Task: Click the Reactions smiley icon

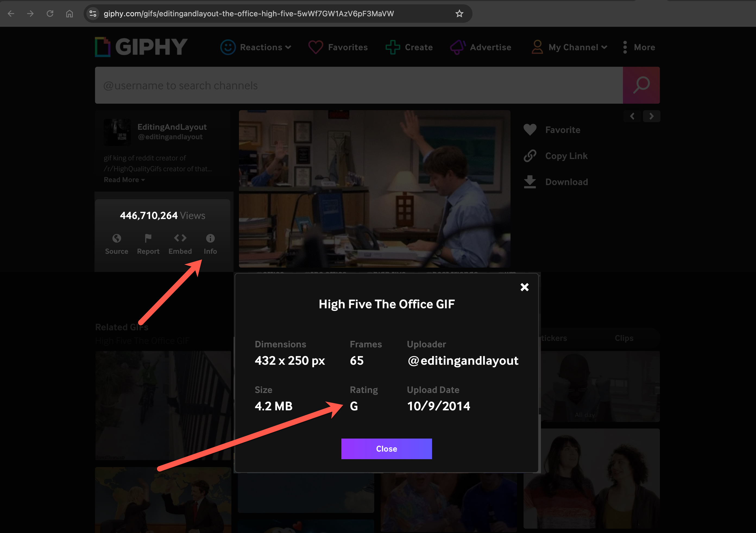Action: click(x=228, y=47)
